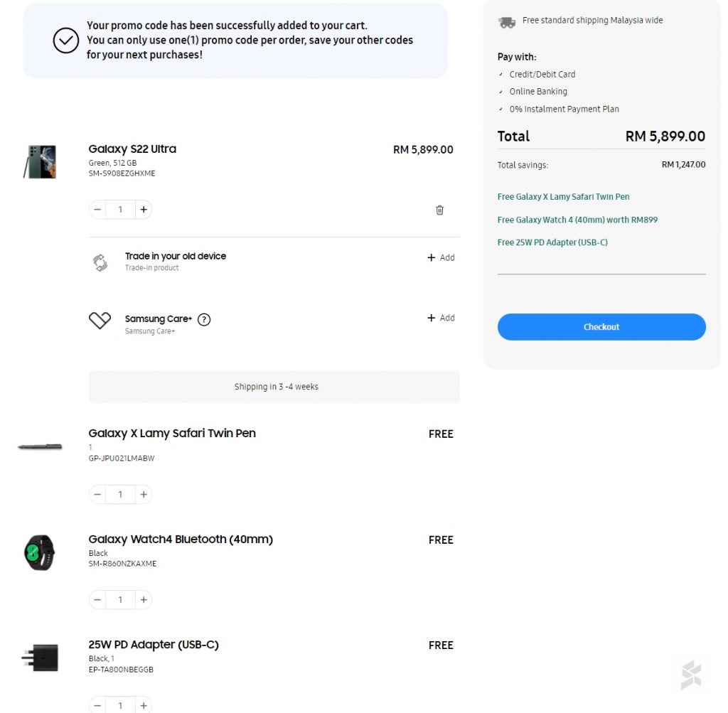Increase Galaxy S22 Ultra quantity with plus
728x713 pixels.
pyautogui.click(x=144, y=210)
